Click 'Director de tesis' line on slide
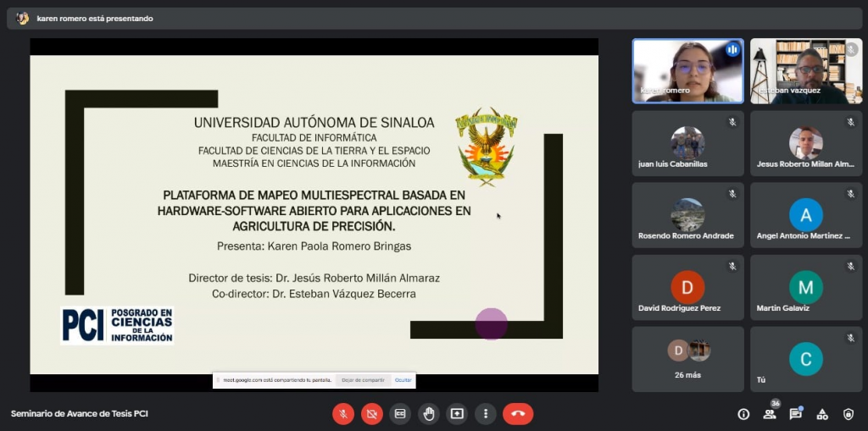 click(x=314, y=279)
